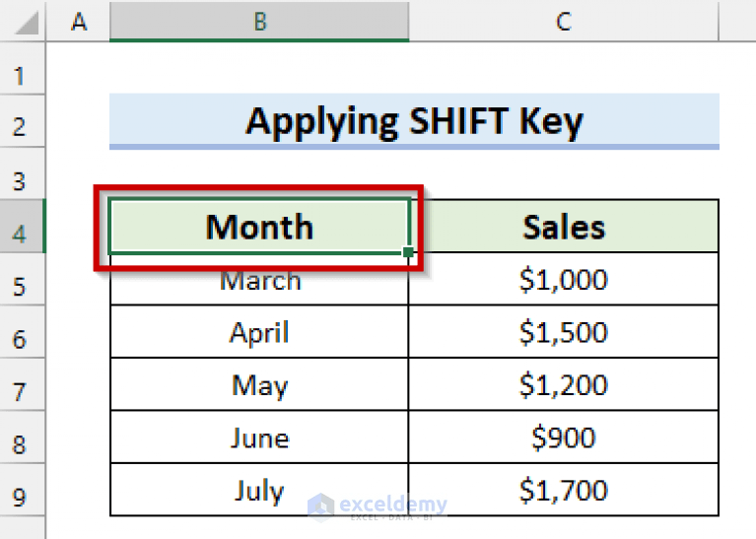Select the cell containing March
Viewport: 756px width, 539px height.
[259, 280]
